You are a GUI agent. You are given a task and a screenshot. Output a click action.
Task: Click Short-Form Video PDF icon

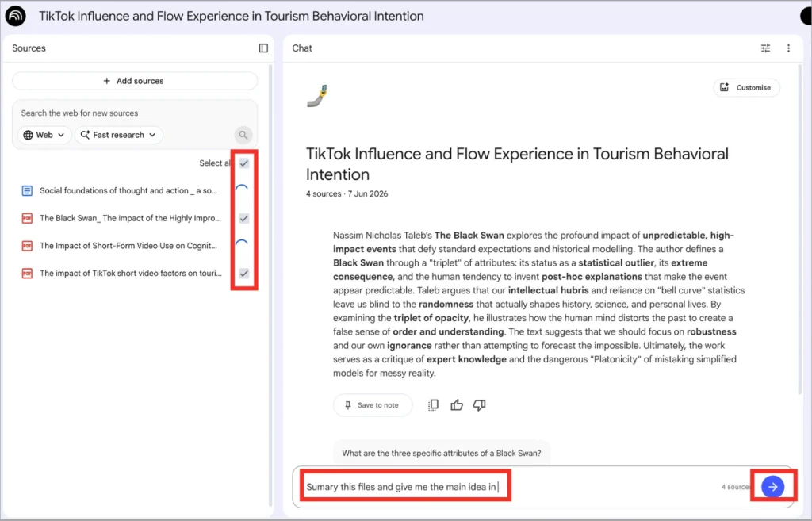coord(27,246)
